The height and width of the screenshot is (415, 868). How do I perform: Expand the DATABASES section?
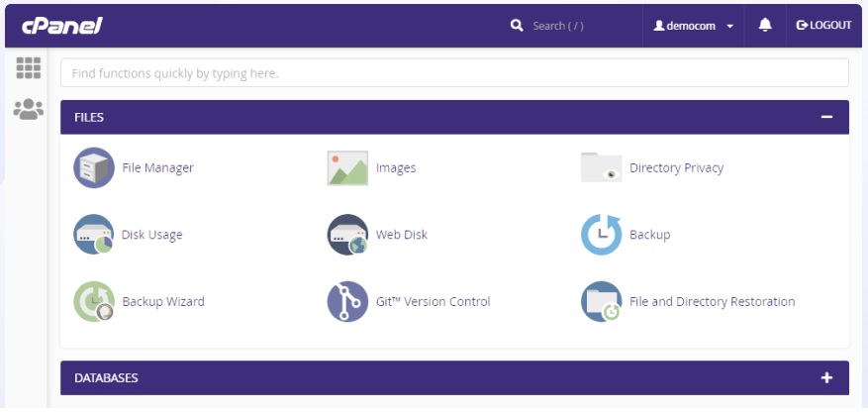pyautogui.click(x=826, y=378)
